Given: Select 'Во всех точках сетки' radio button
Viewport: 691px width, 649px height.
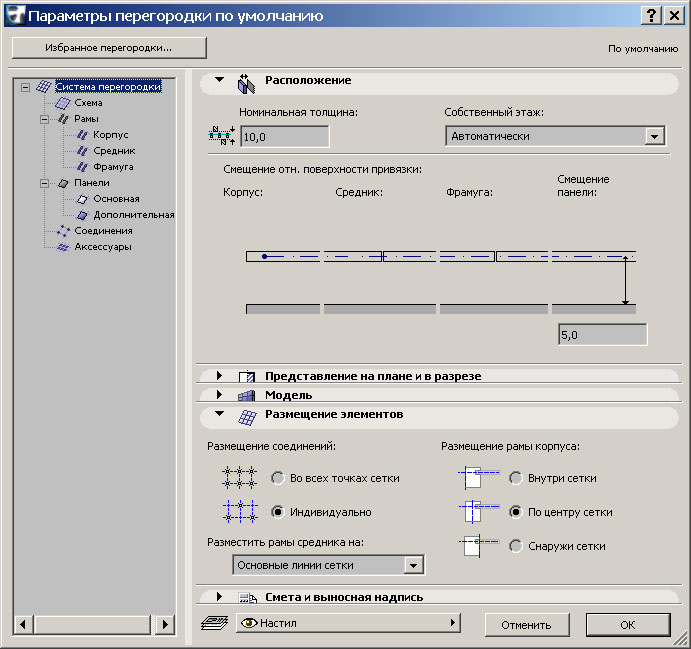Looking at the screenshot, I should [x=278, y=478].
